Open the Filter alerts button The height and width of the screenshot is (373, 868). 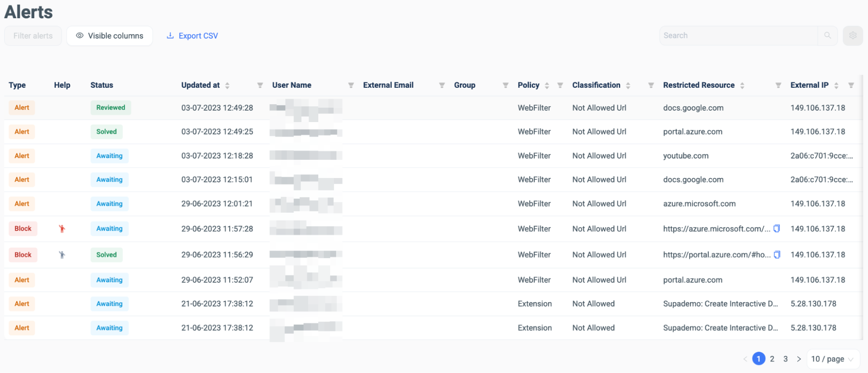(x=33, y=36)
